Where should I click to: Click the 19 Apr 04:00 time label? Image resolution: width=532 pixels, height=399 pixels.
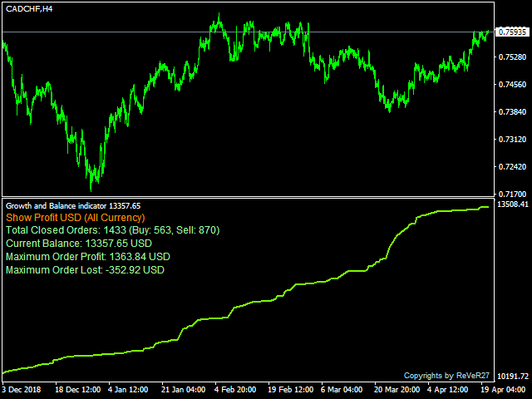tap(504, 390)
